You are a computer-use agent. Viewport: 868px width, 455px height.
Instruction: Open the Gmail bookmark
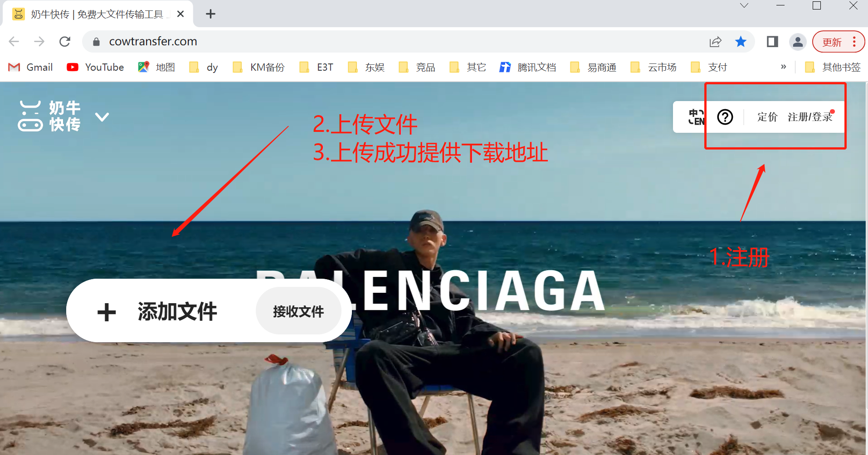click(31, 67)
